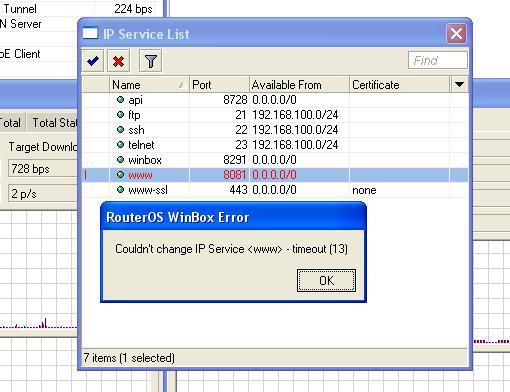Close the IP Service List window

pyautogui.click(x=456, y=33)
